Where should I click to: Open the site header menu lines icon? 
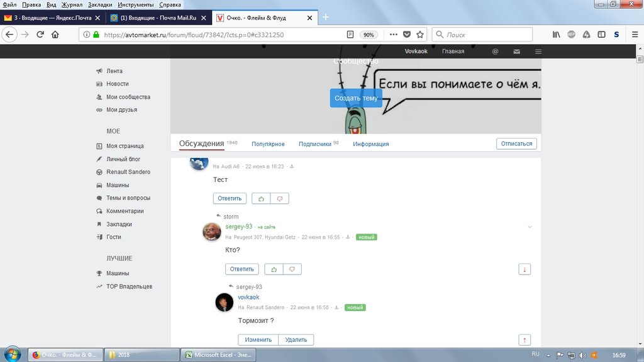pos(538,52)
